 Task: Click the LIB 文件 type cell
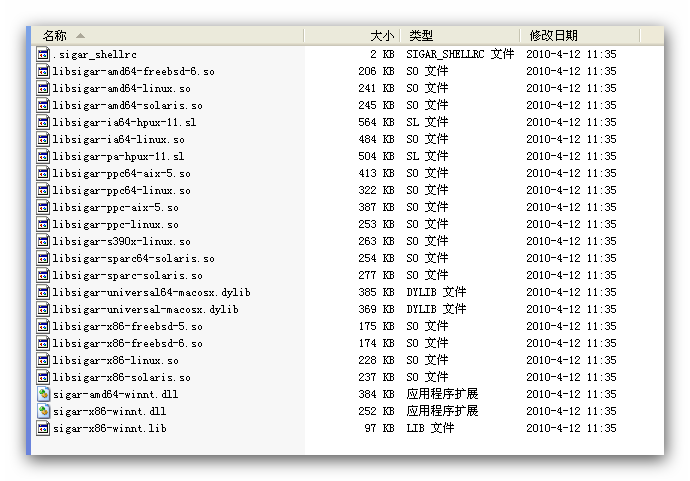point(430,428)
